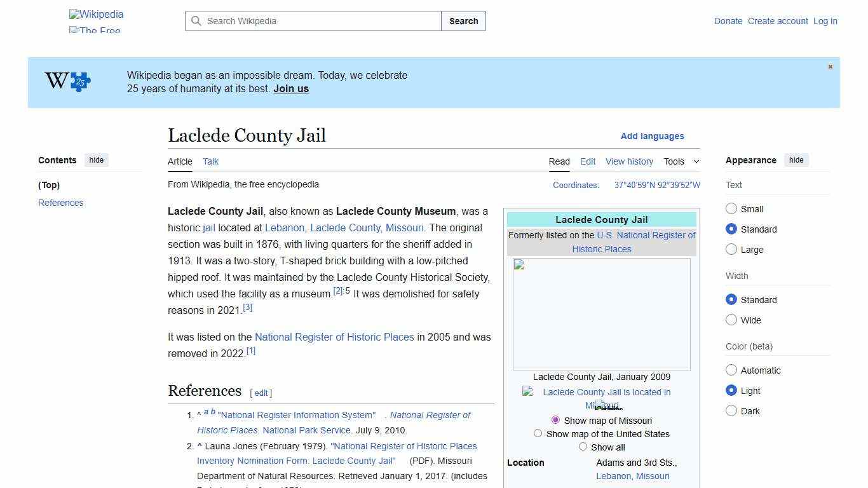Enable Wide width layout
Image resolution: width=868 pixels, height=488 pixels.
[731, 320]
